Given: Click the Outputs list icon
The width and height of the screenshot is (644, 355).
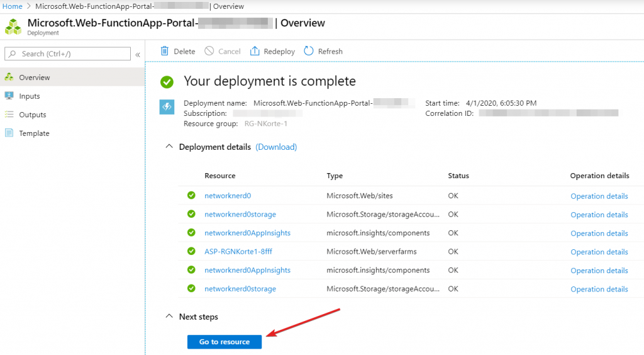Looking at the screenshot, I should (x=9, y=115).
